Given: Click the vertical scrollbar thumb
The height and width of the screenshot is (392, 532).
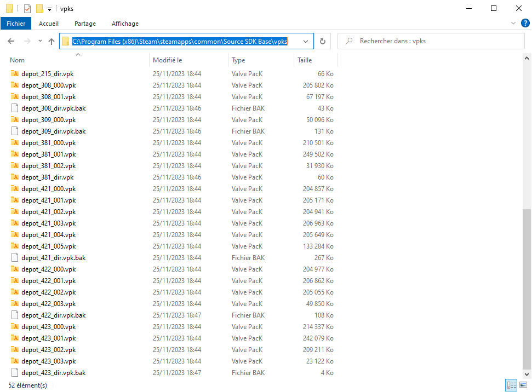Looking at the screenshot, I should (x=527, y=289).
